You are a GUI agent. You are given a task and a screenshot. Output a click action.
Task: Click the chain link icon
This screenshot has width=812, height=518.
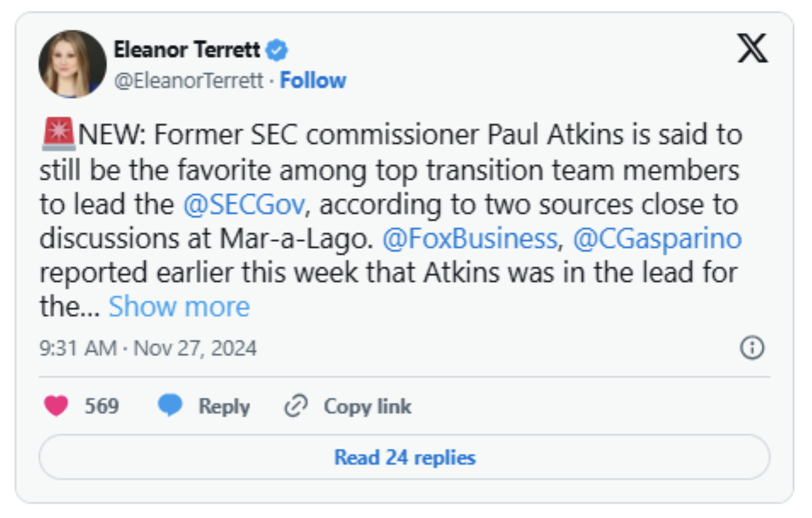[x=296, y=406]
